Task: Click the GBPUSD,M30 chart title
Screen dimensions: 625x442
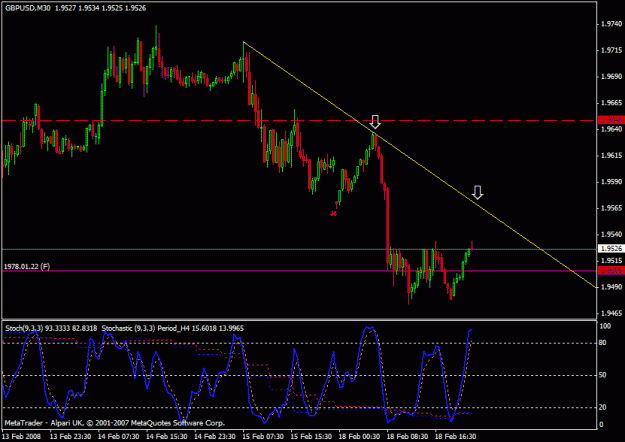Action: tap(28, 8)
